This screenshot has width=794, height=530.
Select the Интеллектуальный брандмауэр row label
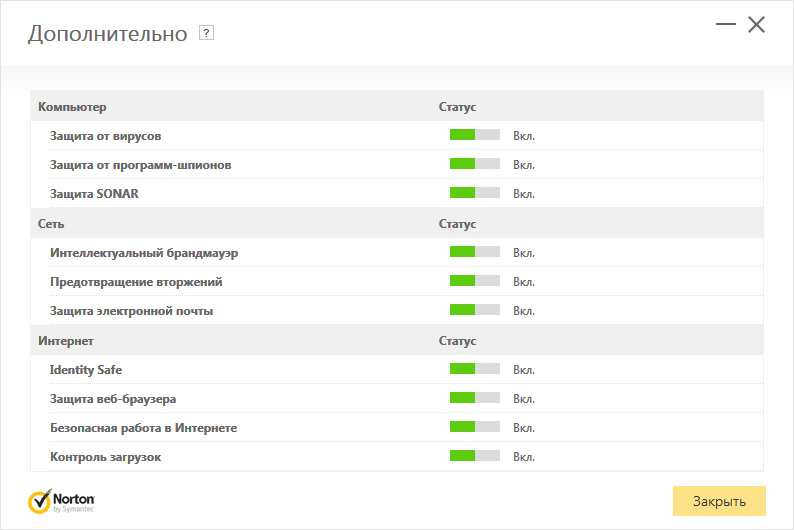tap(144, 253)
